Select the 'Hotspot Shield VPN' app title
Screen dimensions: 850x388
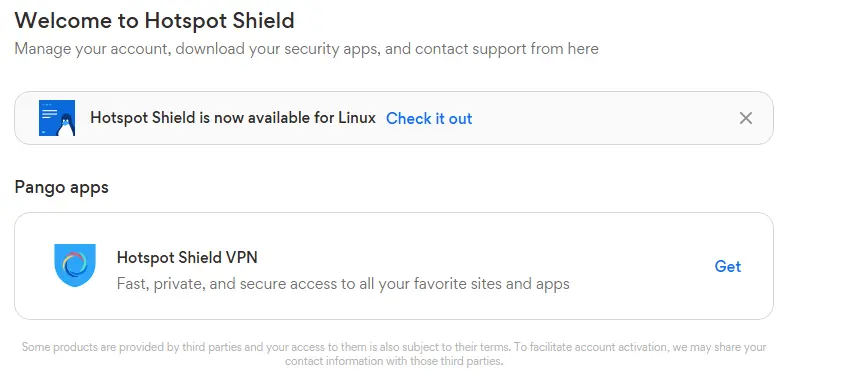point(187,257)
